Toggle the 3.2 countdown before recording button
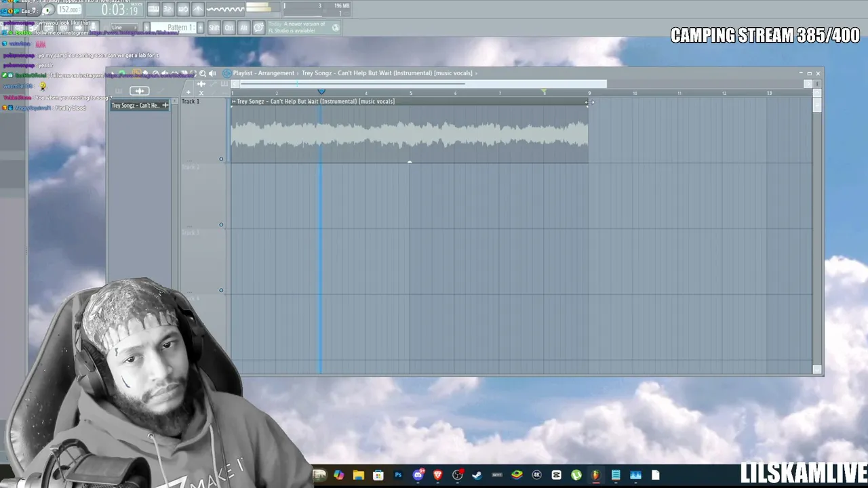This screenshot has height=488, width=868. pos(168,9)
